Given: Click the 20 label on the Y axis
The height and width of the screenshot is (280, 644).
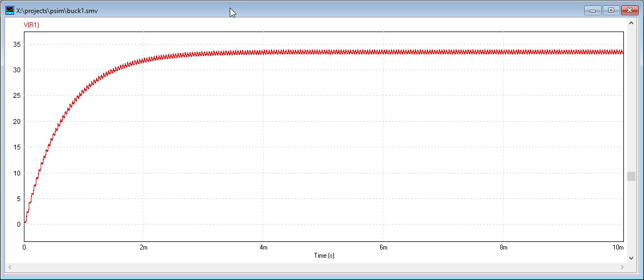Looking at the screenshot, I should click(16, 121).
